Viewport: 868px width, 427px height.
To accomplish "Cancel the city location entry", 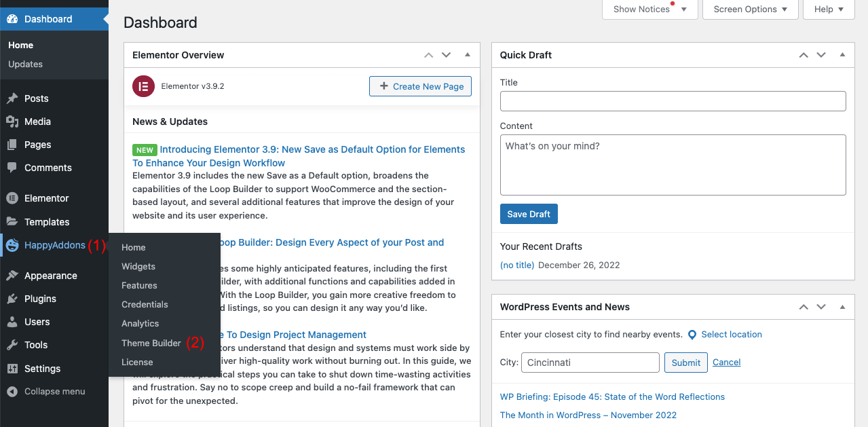I will point(726,363).
